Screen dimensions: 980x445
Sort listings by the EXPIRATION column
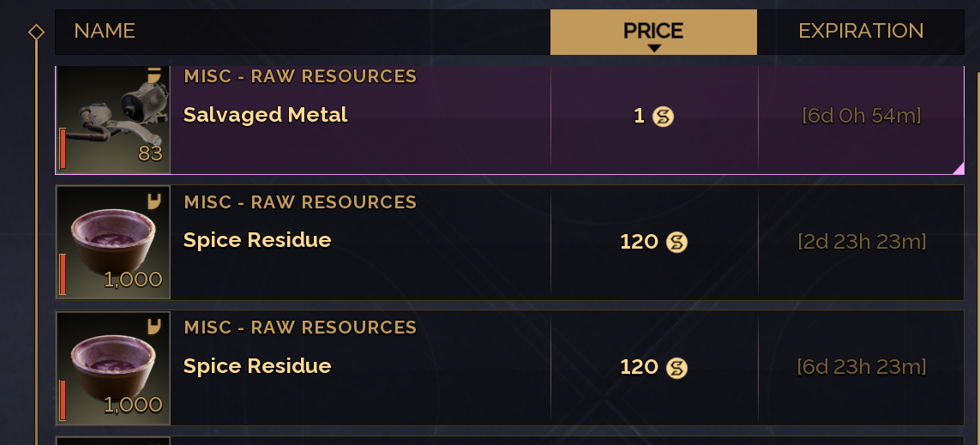click(860, 32)
